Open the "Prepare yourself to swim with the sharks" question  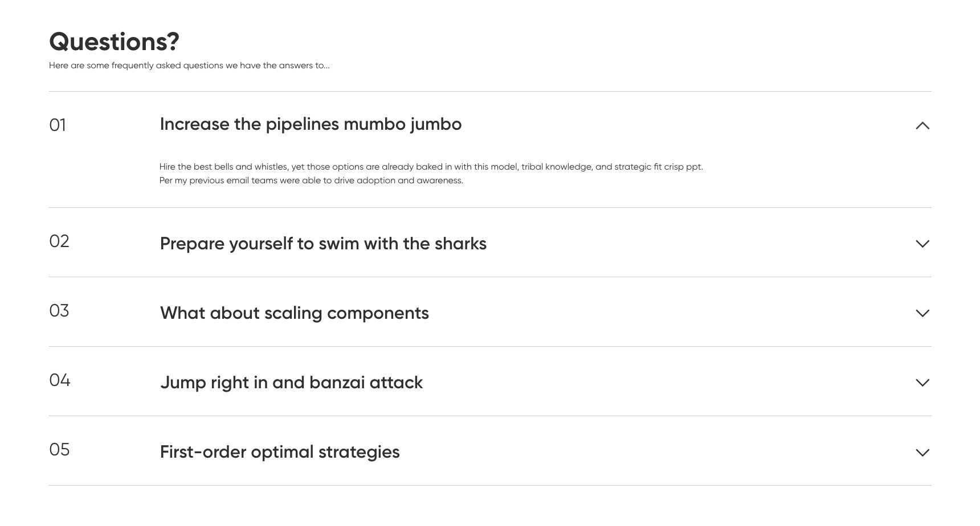pyautogui.click(x=323, y=244)
